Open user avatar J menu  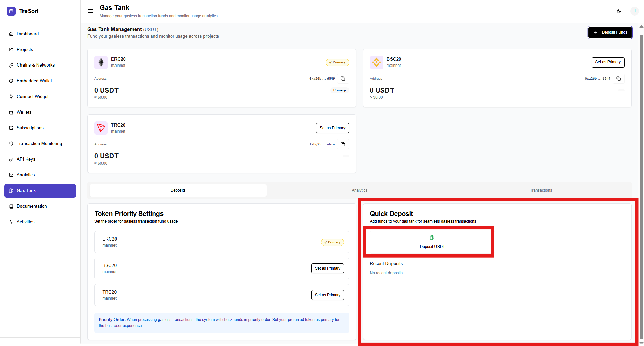(x=634, y=11)
